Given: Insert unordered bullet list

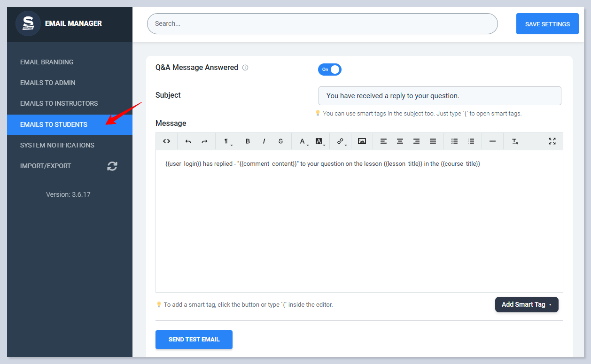Looking at the screenshot, I should pyautogui.click(x=454, y=141).
